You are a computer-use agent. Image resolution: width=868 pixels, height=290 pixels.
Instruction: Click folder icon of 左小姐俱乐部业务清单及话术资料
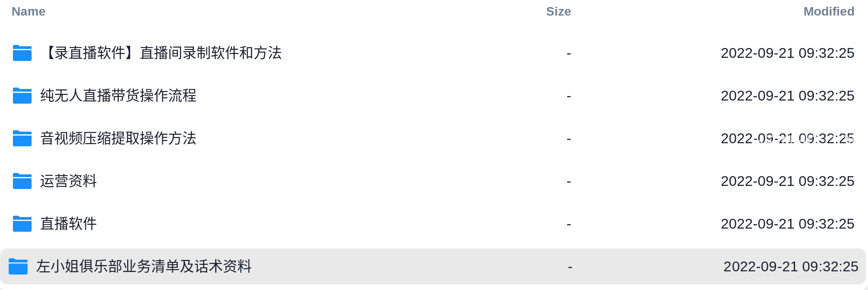point(18,266)
